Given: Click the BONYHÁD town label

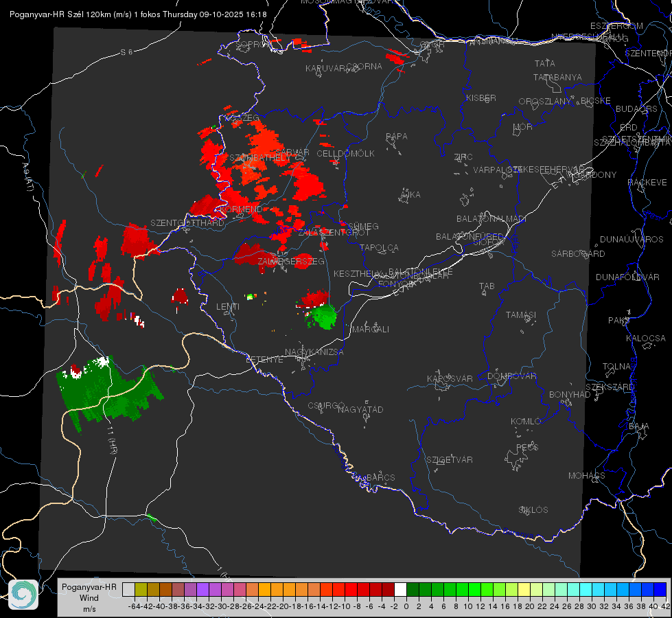Looking at the screenshot, I should [570, 395].
